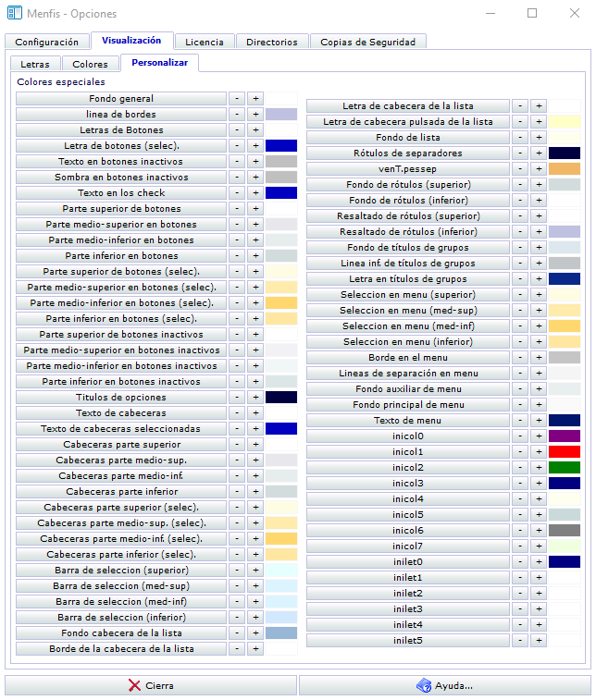596x700 pixels.
Task: Select the Colores sub-tab
Action: pyautogui.click(x=91, y=64)
